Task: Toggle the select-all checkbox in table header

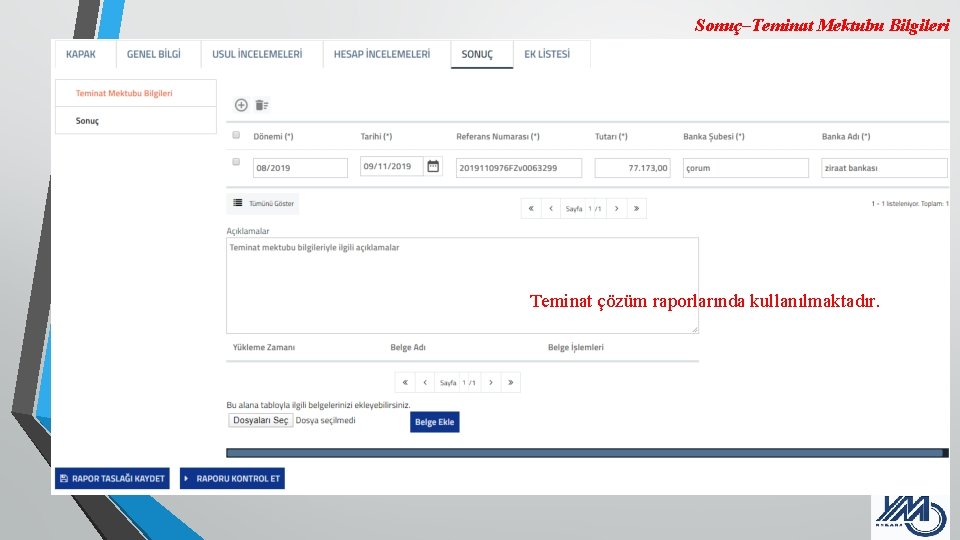Action: tap(236, 135)
